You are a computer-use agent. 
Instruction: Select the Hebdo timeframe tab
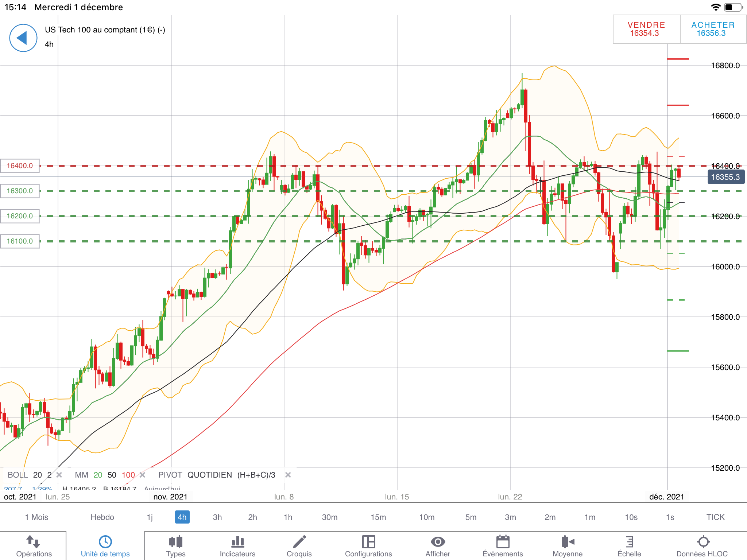(102, 517)
